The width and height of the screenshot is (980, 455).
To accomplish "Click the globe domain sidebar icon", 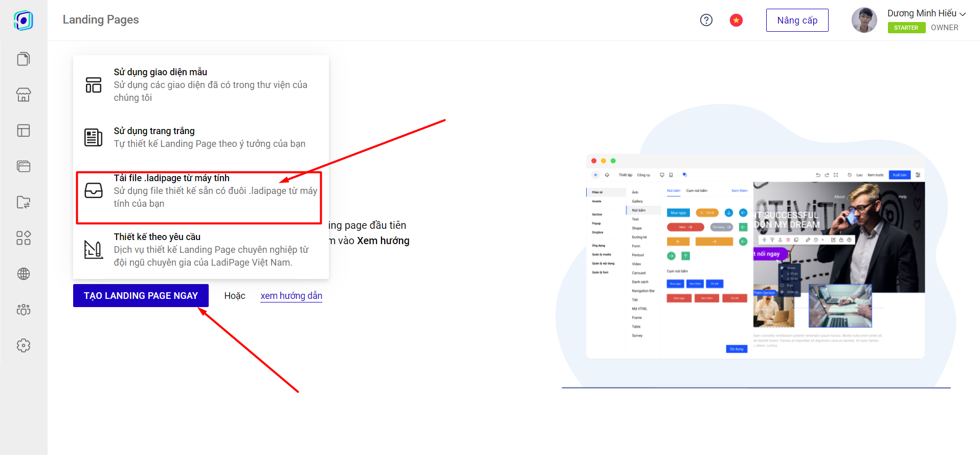I will point(24,274).
